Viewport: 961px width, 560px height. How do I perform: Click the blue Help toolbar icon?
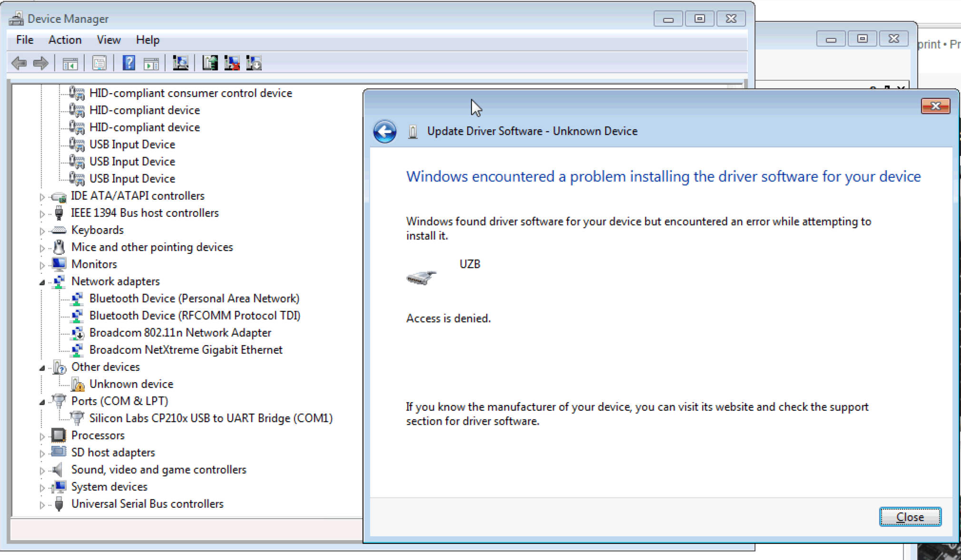(x=129, y=63)
